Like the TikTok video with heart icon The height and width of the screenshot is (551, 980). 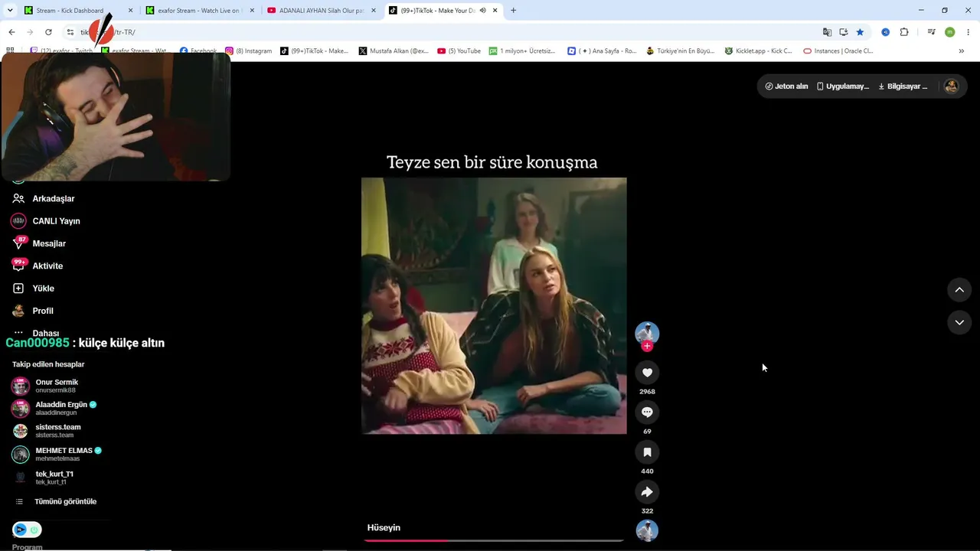[647, 373]
